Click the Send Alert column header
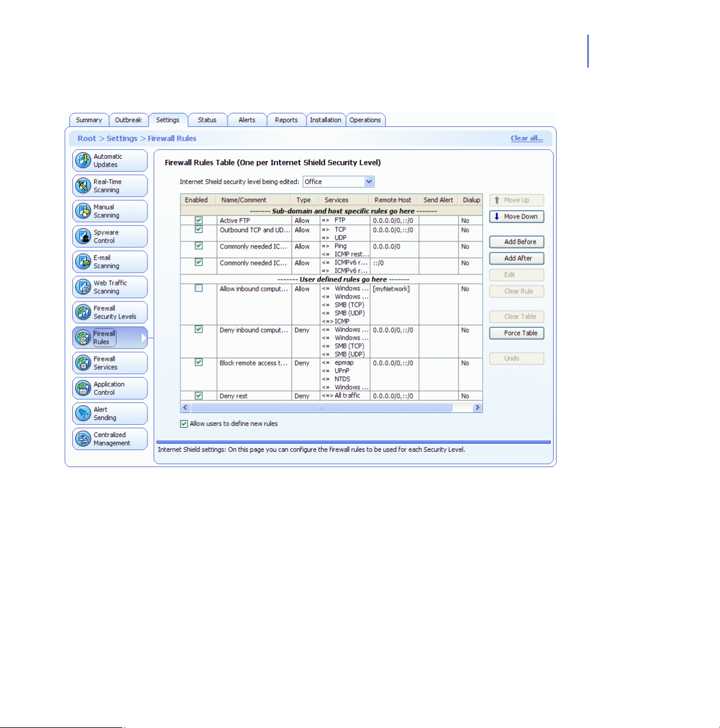Screen dimensions: 720x728 438,200
